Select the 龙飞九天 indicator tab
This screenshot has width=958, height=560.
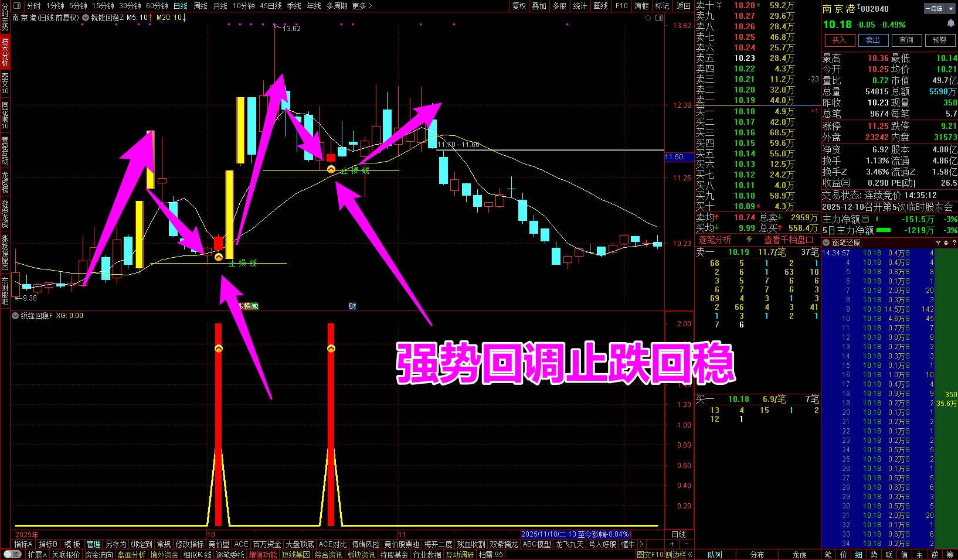coord(570,544)
